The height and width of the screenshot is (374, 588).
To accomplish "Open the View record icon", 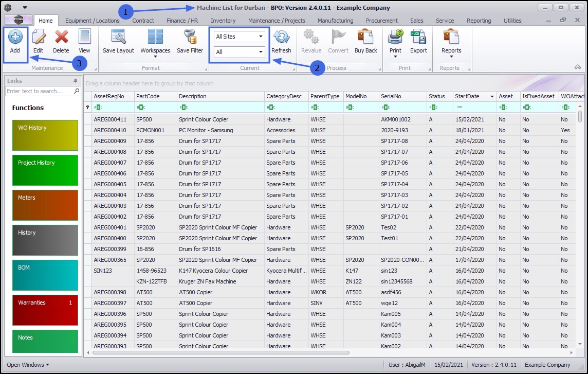I will [84, 38].
